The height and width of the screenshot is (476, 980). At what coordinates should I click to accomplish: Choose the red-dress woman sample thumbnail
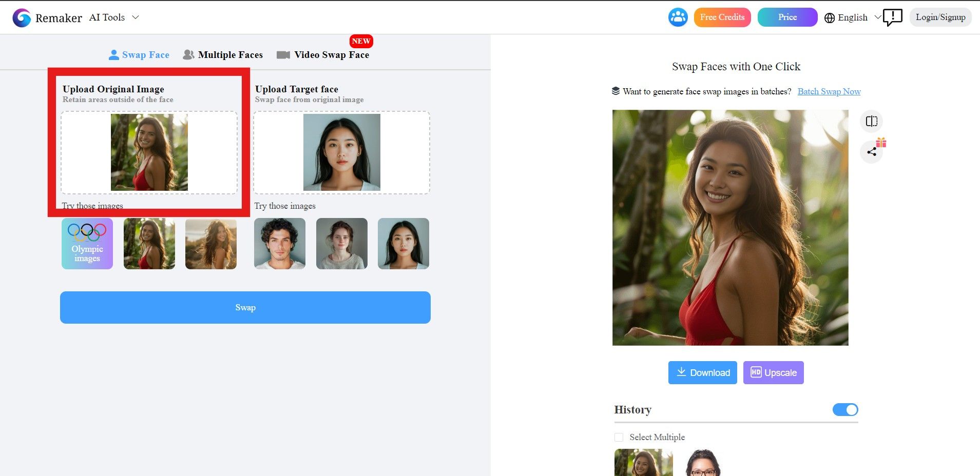149,244
